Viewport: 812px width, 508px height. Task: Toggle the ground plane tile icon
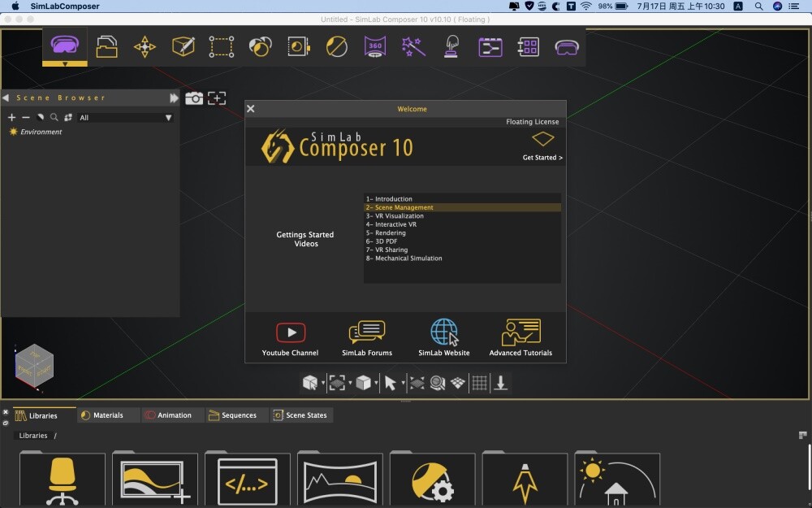click(458, 383)
